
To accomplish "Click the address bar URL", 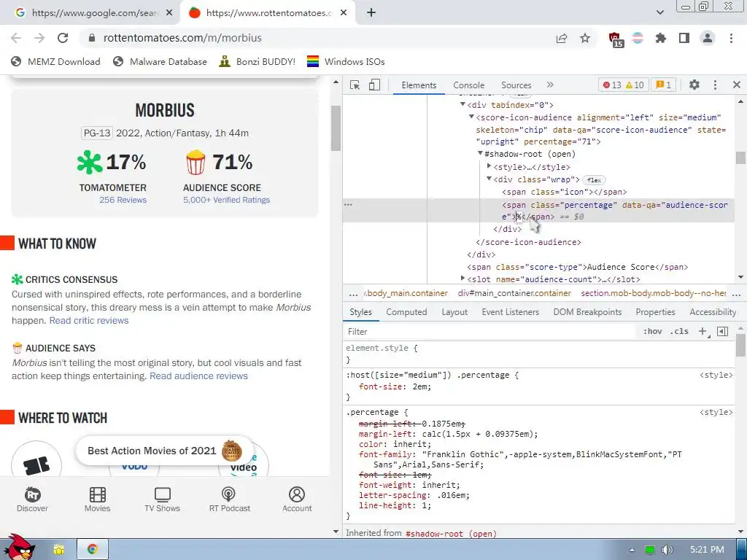I will coord(182,38).
